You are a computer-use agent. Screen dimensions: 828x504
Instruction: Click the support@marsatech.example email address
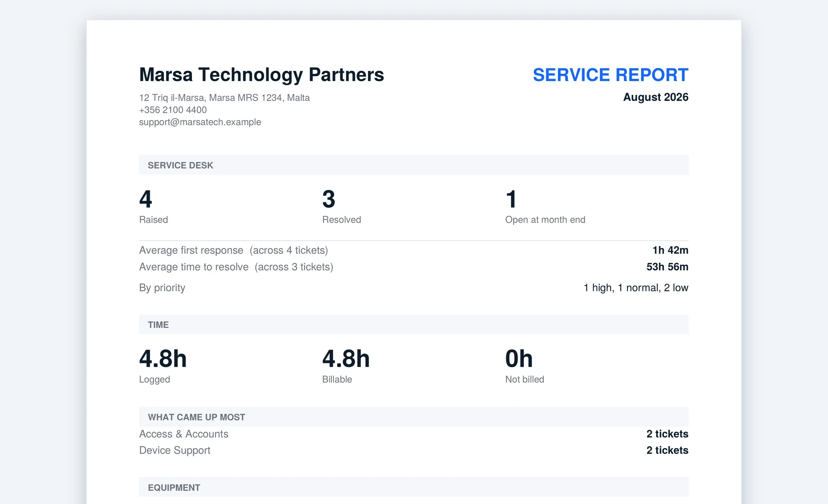200,122
